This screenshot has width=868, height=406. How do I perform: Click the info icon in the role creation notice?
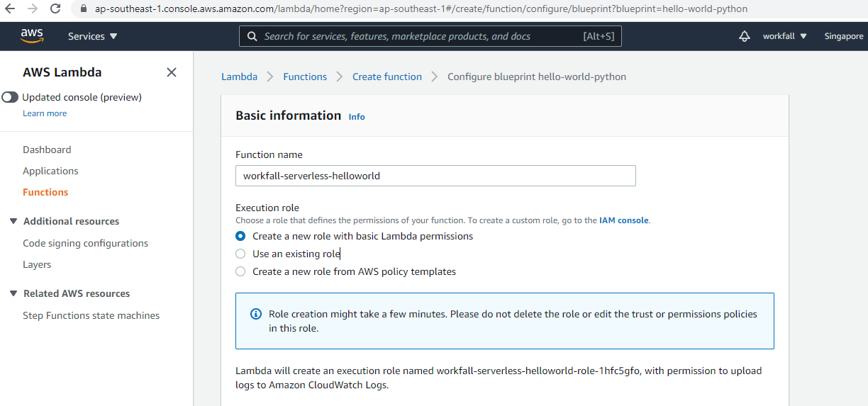click(256, 314)
